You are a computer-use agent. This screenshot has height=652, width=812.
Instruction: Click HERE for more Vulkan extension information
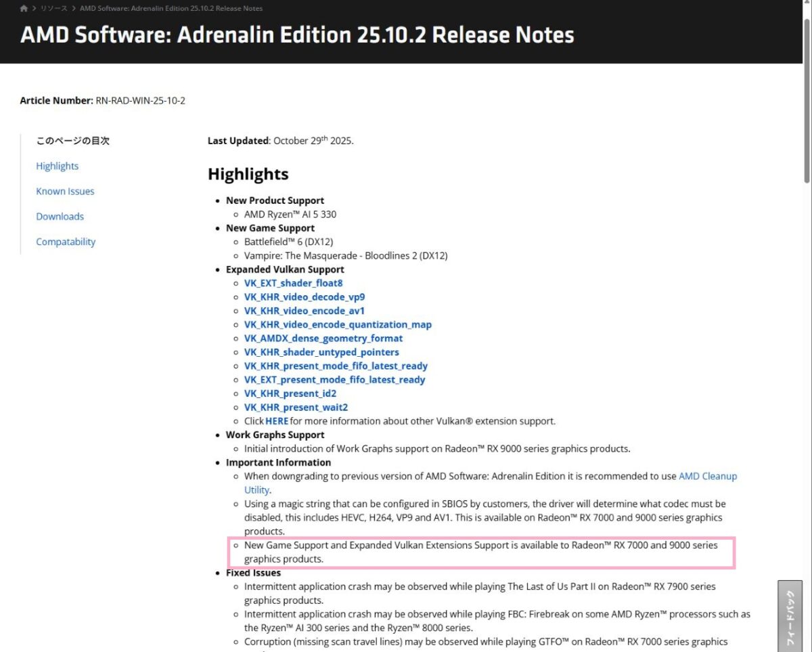277,420
